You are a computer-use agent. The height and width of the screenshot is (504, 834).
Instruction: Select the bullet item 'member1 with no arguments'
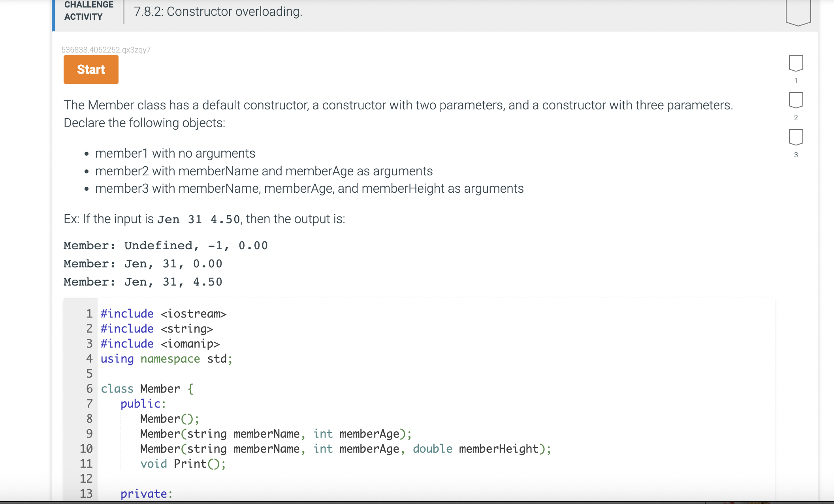pyautogui.click(x=175, y=153)
